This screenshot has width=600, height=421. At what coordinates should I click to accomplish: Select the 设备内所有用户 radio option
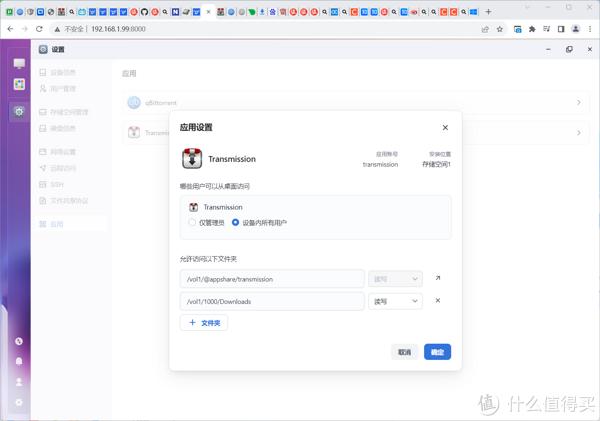(x=235, y=222)
